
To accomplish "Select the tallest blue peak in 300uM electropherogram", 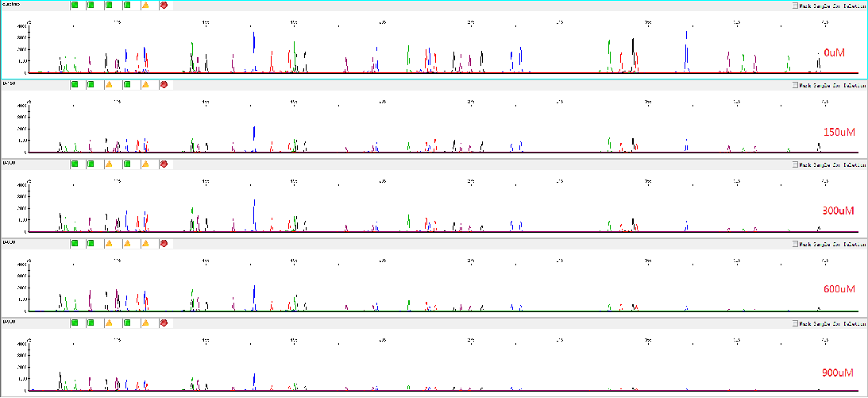I will tap(254, 215).
